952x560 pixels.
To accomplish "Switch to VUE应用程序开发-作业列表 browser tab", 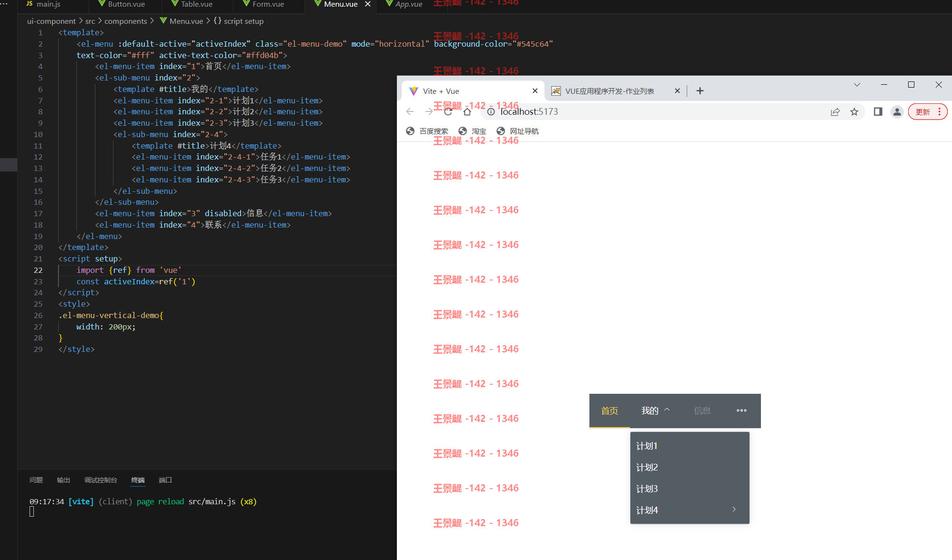I will (609, 91).
